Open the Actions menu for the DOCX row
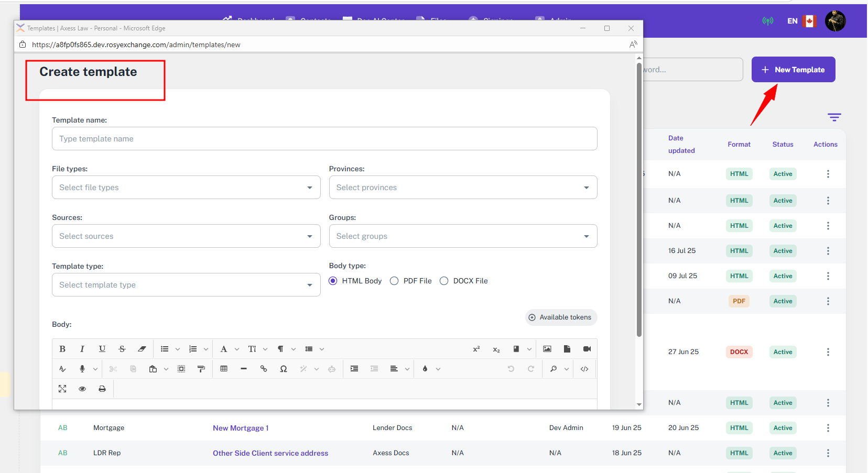 point(828,352)
